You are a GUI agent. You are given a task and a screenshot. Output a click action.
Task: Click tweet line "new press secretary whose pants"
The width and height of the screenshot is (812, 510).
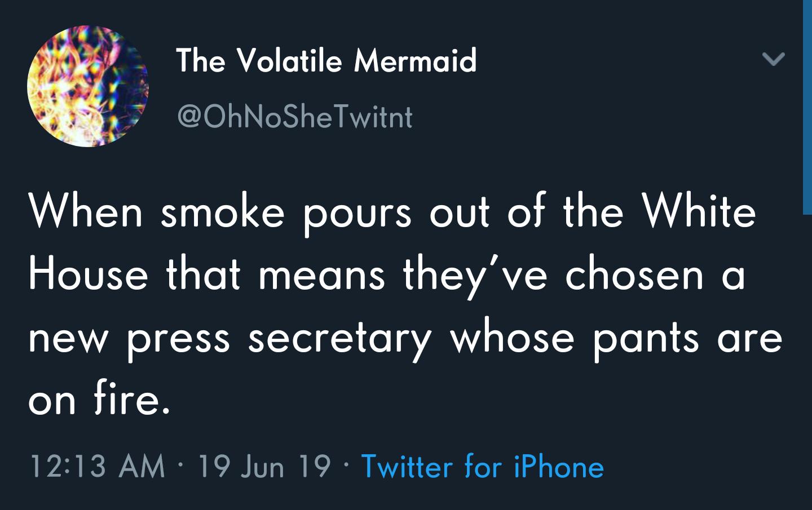pyautogui.click(x=405, y=339)
